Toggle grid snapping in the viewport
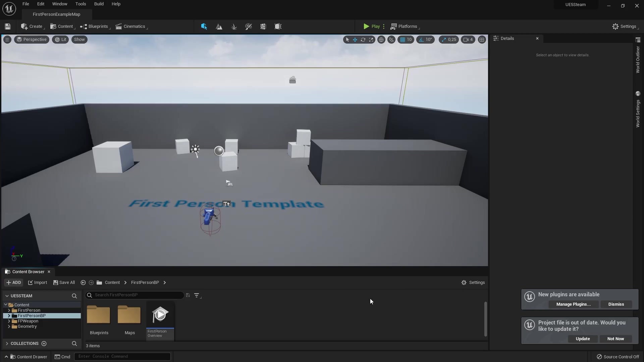 [x=402, y=40]
